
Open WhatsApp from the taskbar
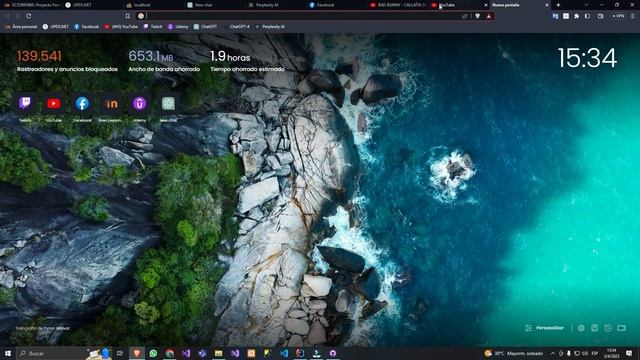coord(153,353)
